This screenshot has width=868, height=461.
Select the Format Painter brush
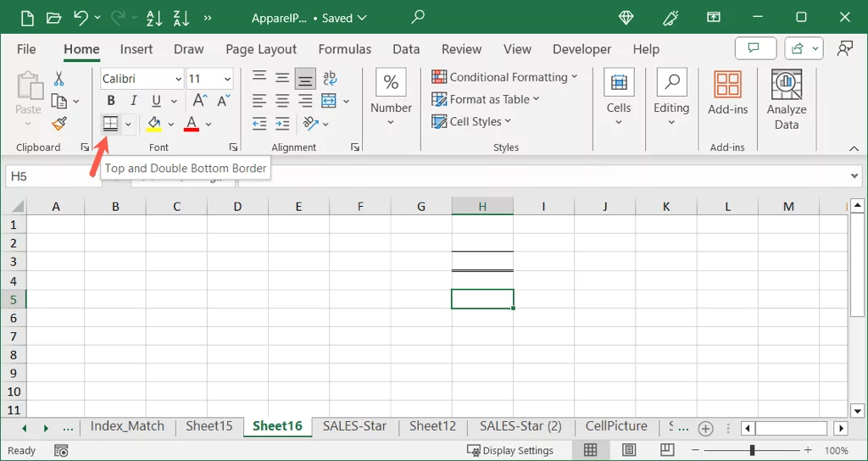[58, 124]
